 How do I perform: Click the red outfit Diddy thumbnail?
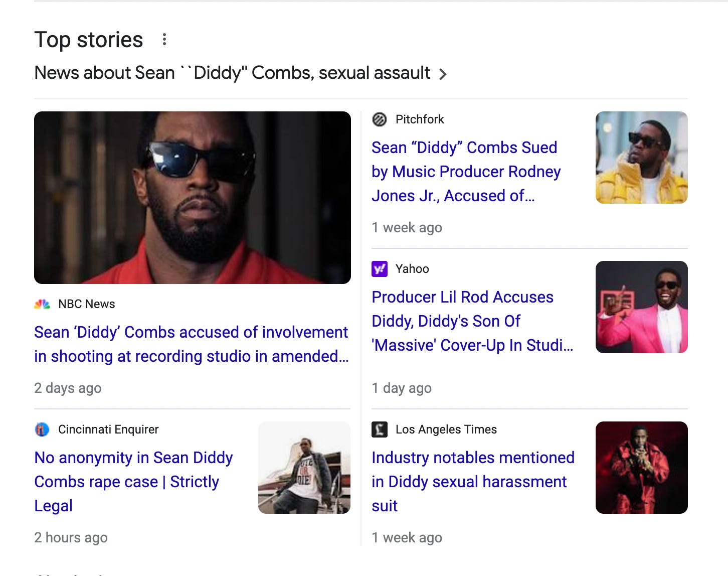[x=641, y=467]
